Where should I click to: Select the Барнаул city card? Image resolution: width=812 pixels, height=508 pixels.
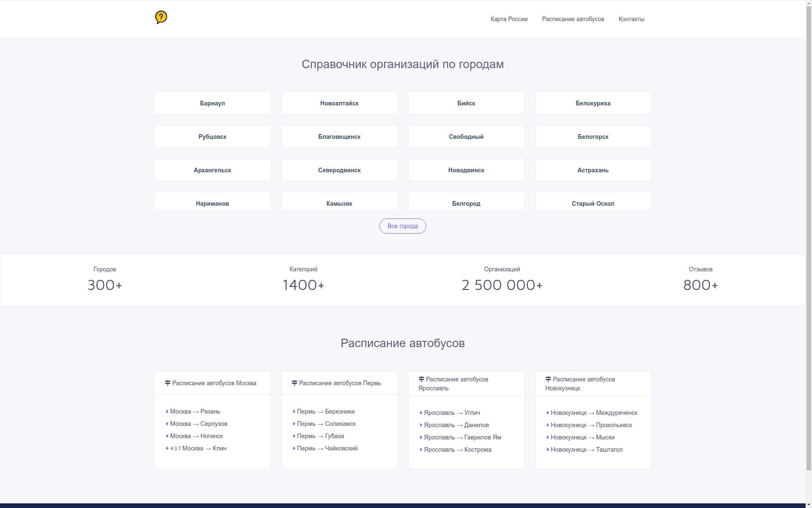tap(212, 103)
